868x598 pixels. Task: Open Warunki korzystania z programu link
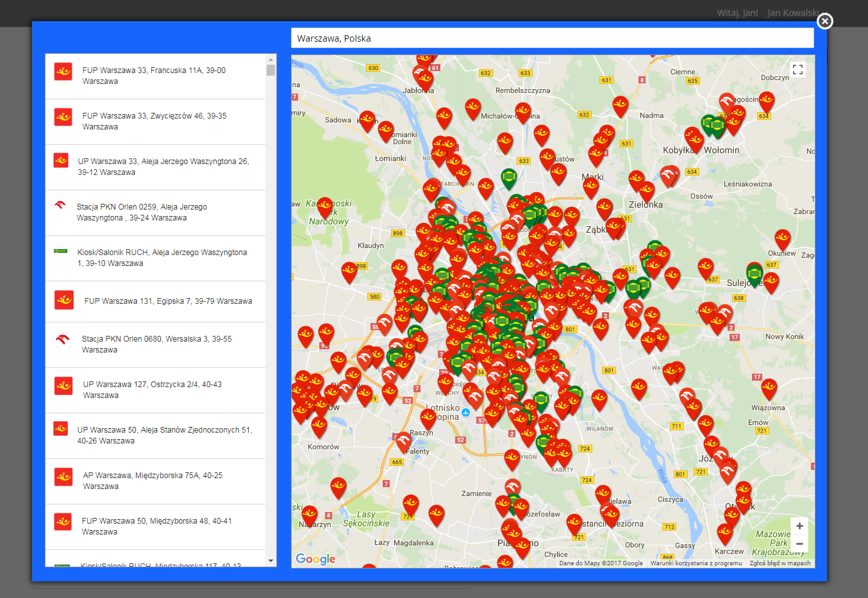(x=696, y=563)
